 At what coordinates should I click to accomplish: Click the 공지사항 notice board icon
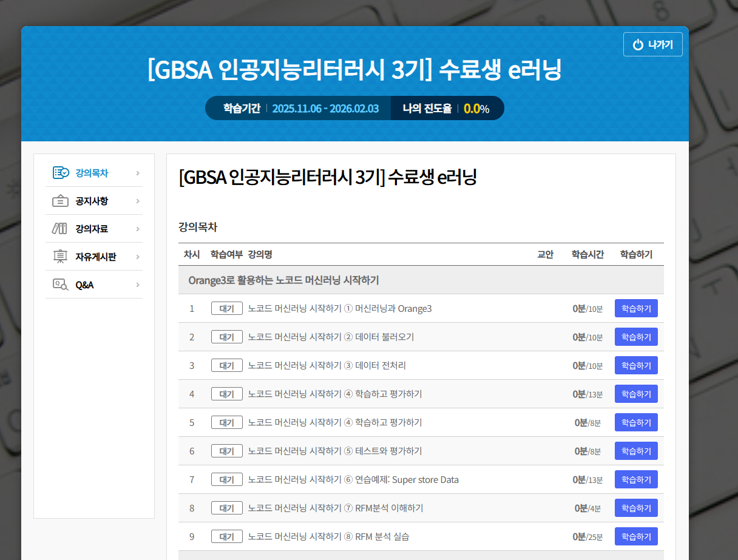(60, 201)
